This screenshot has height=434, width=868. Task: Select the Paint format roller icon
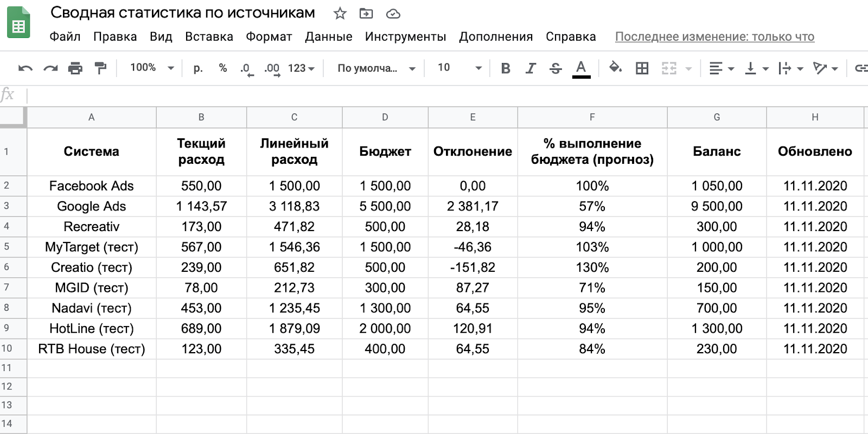pos(100,68)
